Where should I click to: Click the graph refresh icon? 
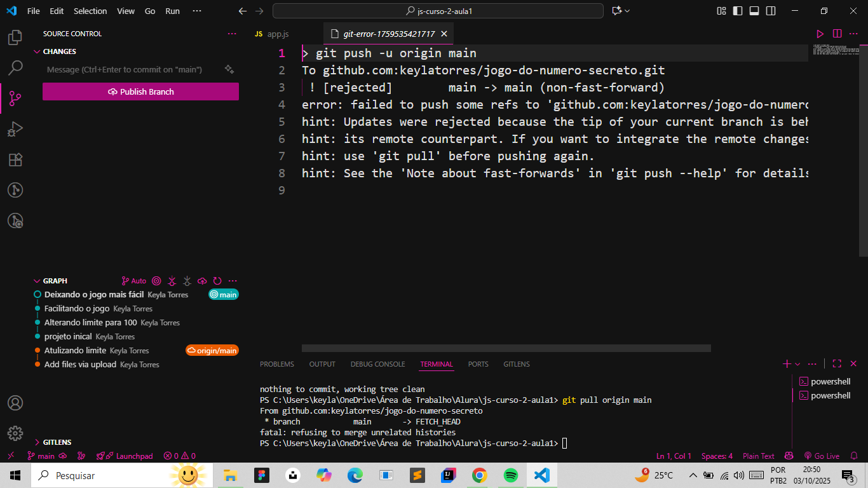click(217, 281)
